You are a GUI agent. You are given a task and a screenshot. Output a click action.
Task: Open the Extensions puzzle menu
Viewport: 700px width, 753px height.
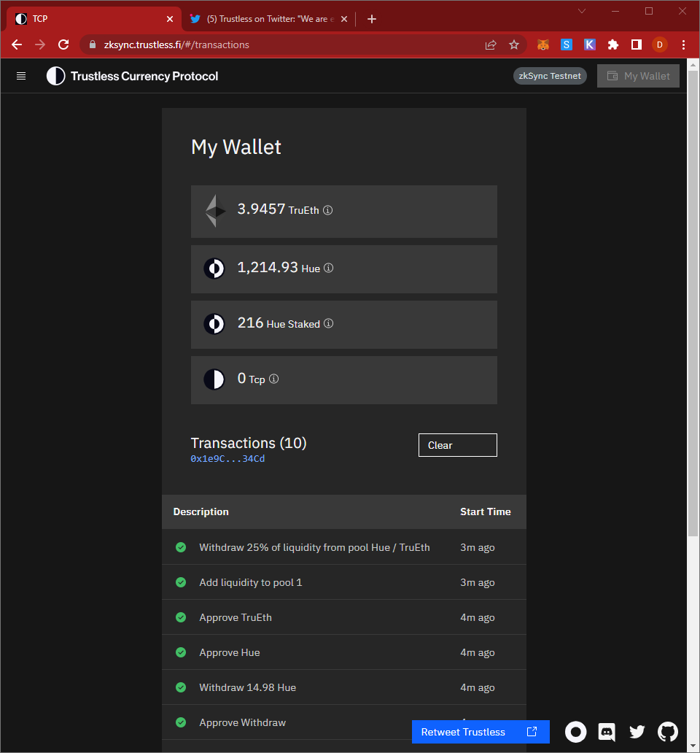point(613,45)
